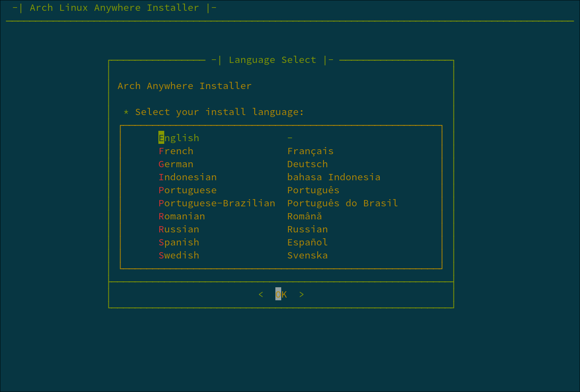Click the Language Select dialog title
This screenshot has width=580, height=392.
pos(272,59)
